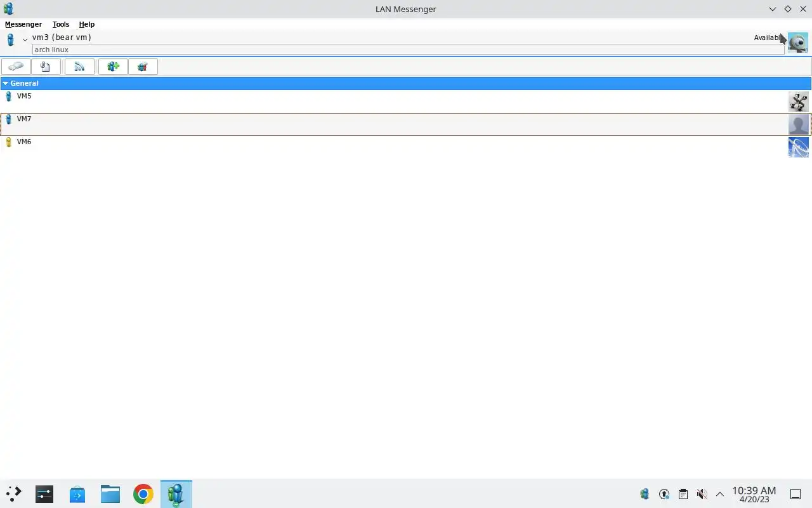
Task: Open the clipboard tray icon
Action: [683, 494]
